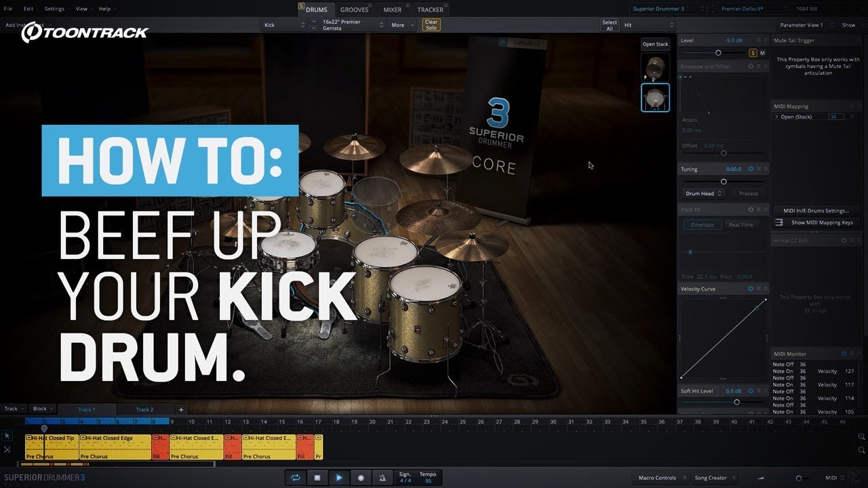868x488 pixels.
Task: Open the Settings menu
Action: 54,9
